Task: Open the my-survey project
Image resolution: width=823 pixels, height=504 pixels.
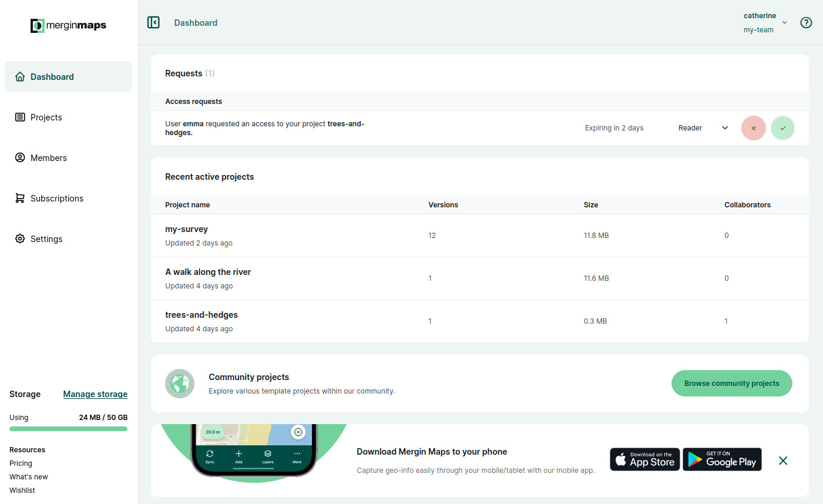Action: point(480,236)
